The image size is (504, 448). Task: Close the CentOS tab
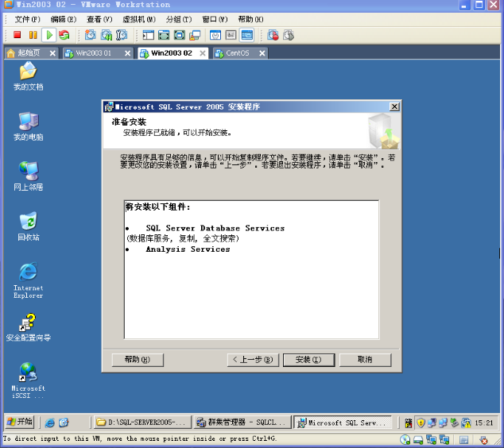262,53
